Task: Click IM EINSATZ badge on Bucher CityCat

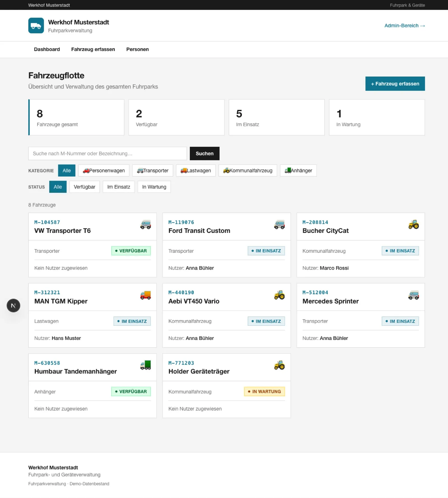Action: tap(400, 251)
